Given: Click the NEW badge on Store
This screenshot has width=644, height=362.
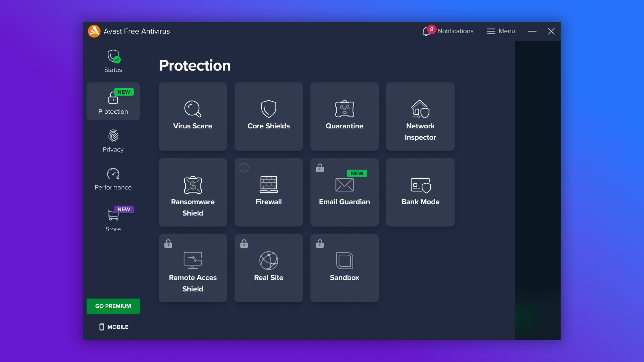Looking at the screenshot, I should pos(124,209).
